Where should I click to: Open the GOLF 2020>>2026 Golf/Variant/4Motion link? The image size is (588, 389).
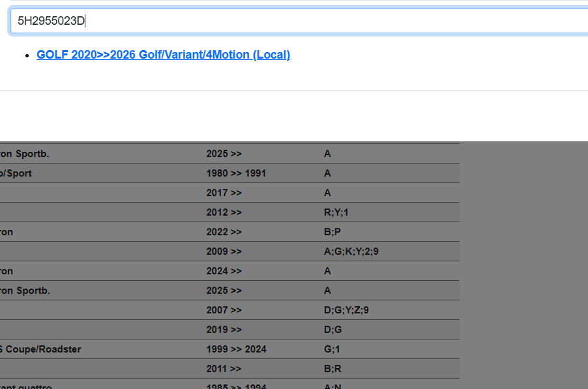point(163,55)
